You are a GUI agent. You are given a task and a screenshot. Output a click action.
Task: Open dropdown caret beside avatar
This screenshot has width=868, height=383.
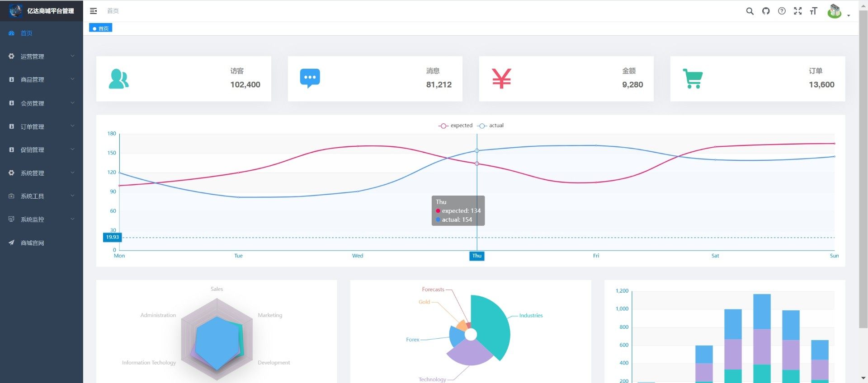pyautogui.click(x=849, y=16)
